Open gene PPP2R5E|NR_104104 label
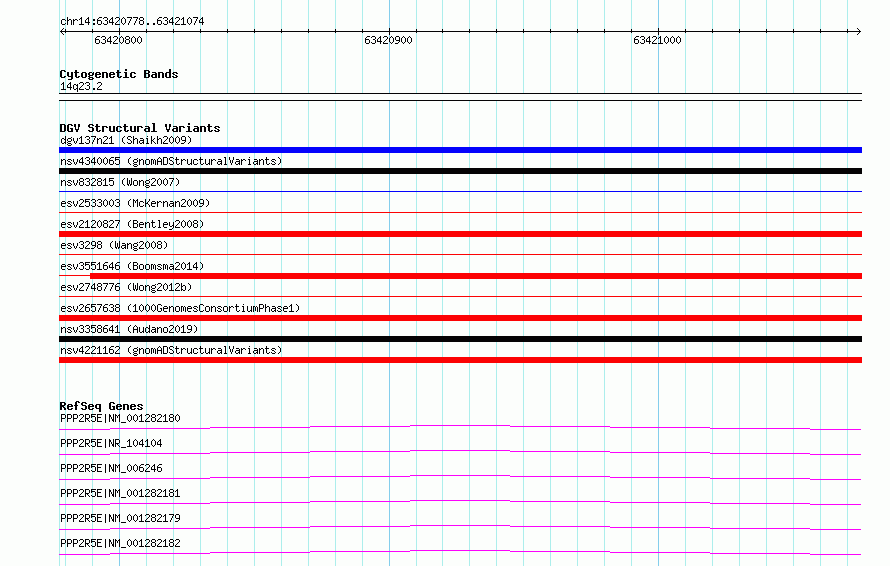890x566 pixels. pos(111,443)
